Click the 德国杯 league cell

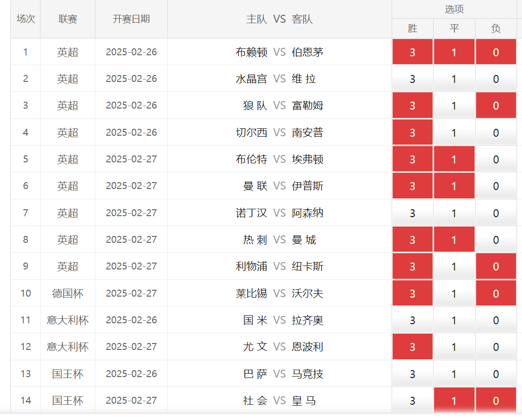pos(68,294)
